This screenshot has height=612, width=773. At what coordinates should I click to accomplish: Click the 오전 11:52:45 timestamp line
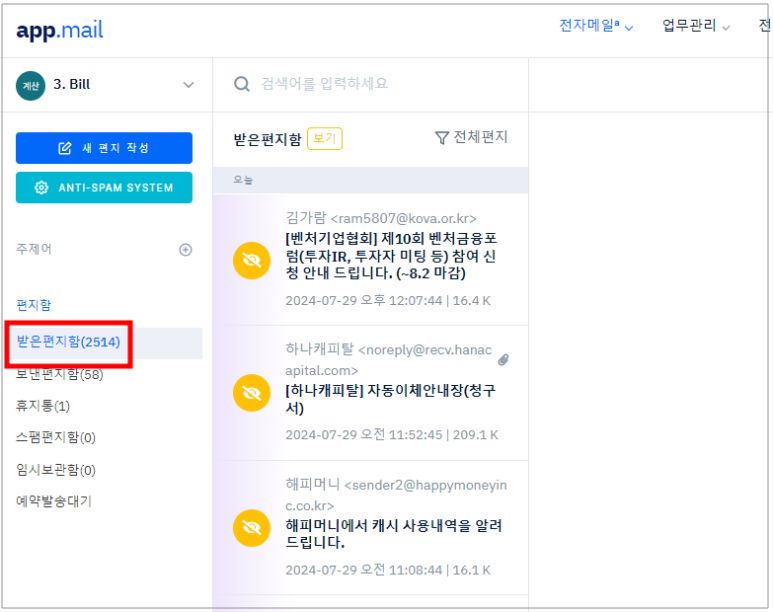point(392,434)
